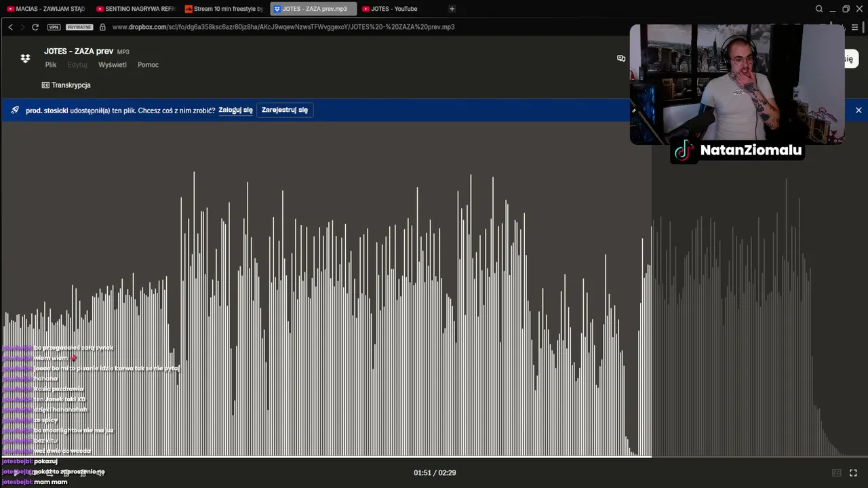Click the Zarejestruj się button
Viewport: 868px width, 488px height.
[x=285, y=110]
